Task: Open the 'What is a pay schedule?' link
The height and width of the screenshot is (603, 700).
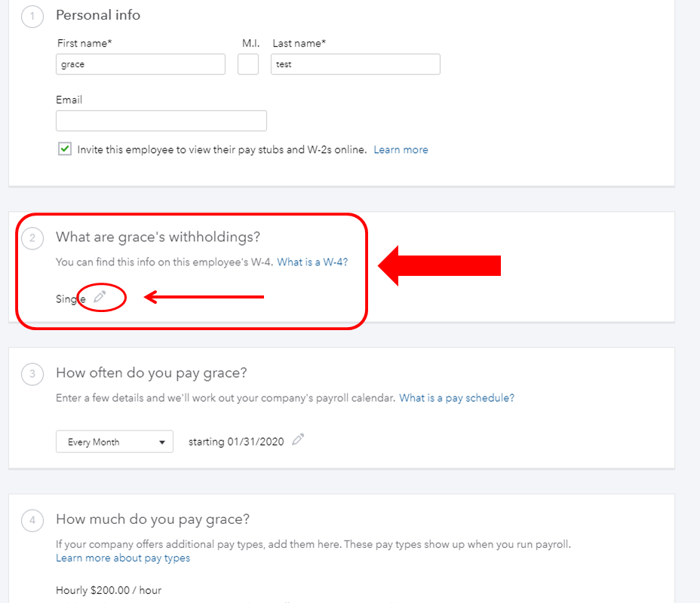Action: pyautogui.click(x=456, y=398)
